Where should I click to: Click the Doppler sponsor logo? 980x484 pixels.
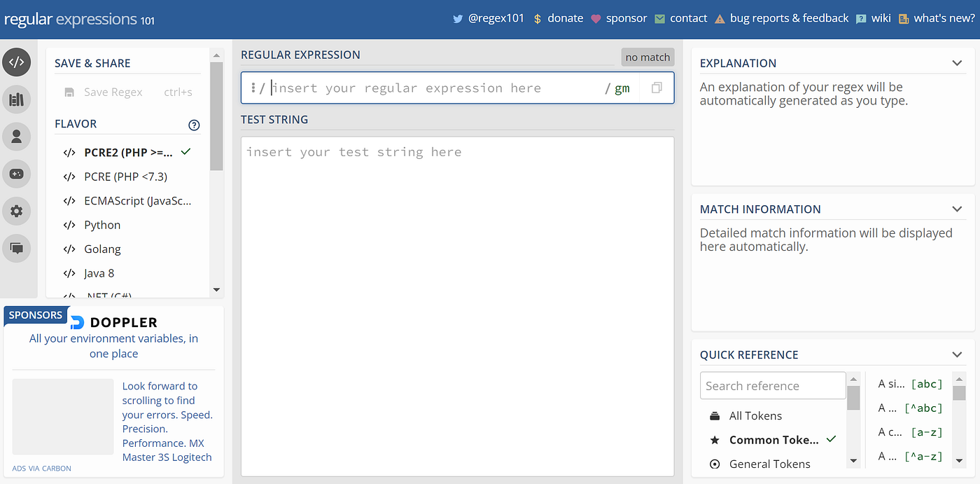114,322
